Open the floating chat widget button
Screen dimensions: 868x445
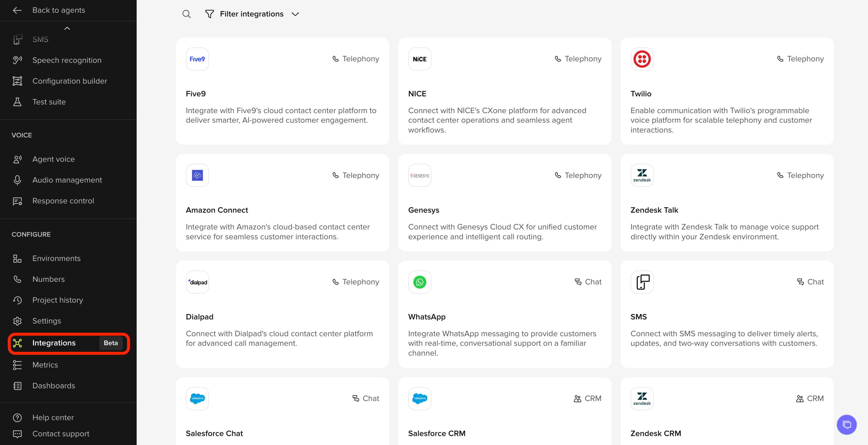coord(847,425)
